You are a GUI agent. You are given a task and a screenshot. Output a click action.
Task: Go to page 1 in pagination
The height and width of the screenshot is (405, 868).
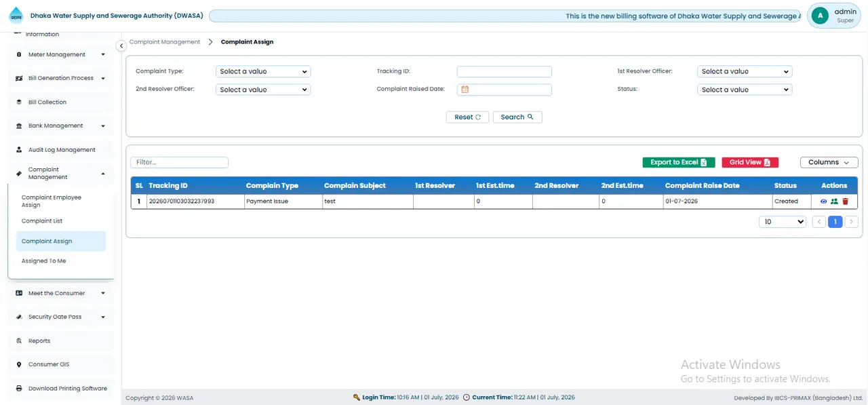[835, 222]
